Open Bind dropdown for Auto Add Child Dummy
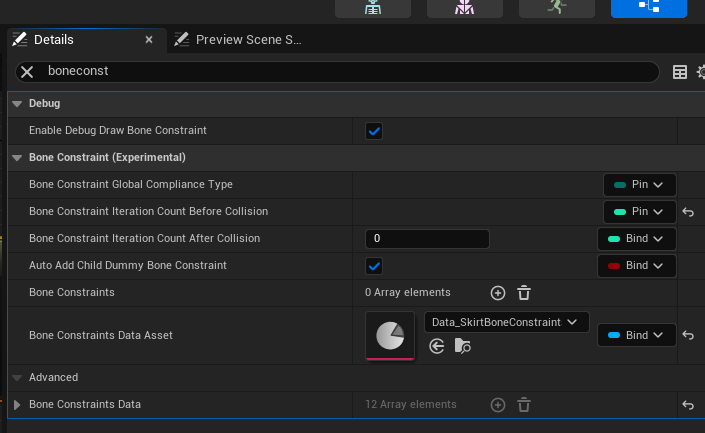The width and height of the screenshot is (705, 433). [x=637, y=266]
